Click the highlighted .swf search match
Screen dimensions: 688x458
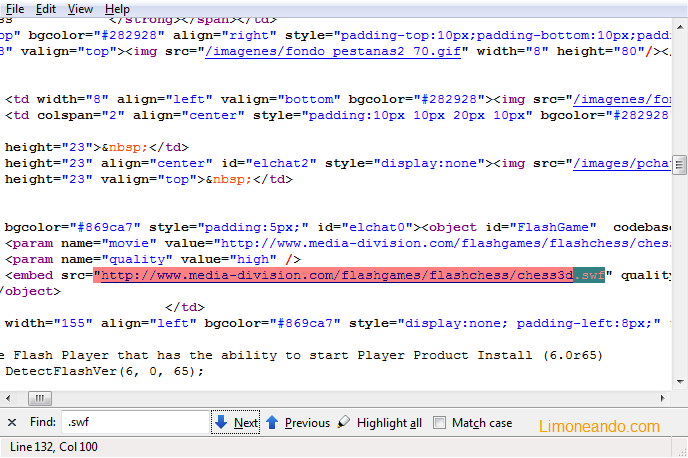pyautogui.click(x=589, y=275)
